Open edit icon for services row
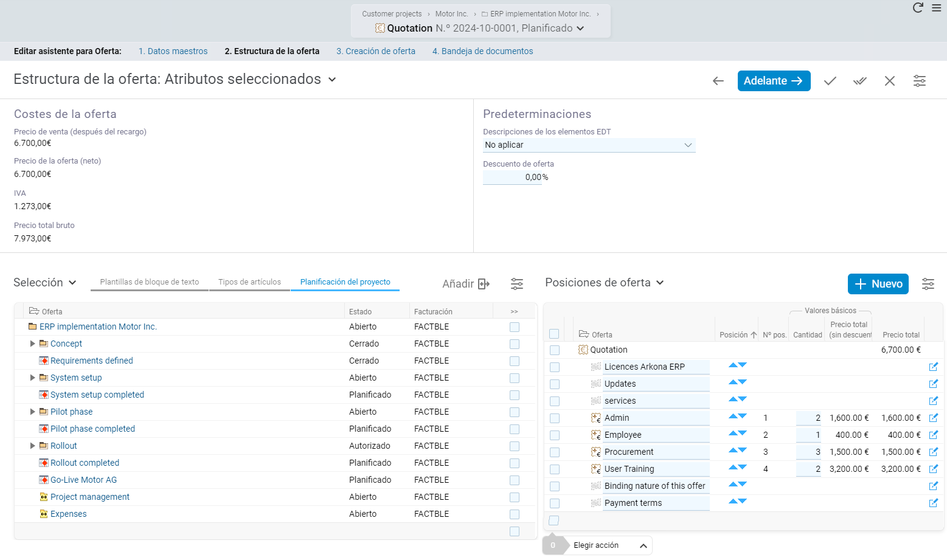 click(934, 401)
